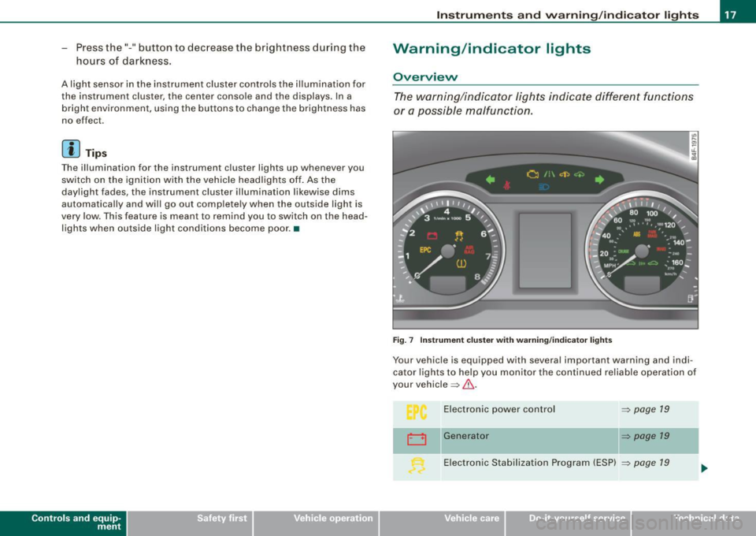The image size is (756, 536).
Task: Open the 'Vehicle care' tab
Action: 442,523
